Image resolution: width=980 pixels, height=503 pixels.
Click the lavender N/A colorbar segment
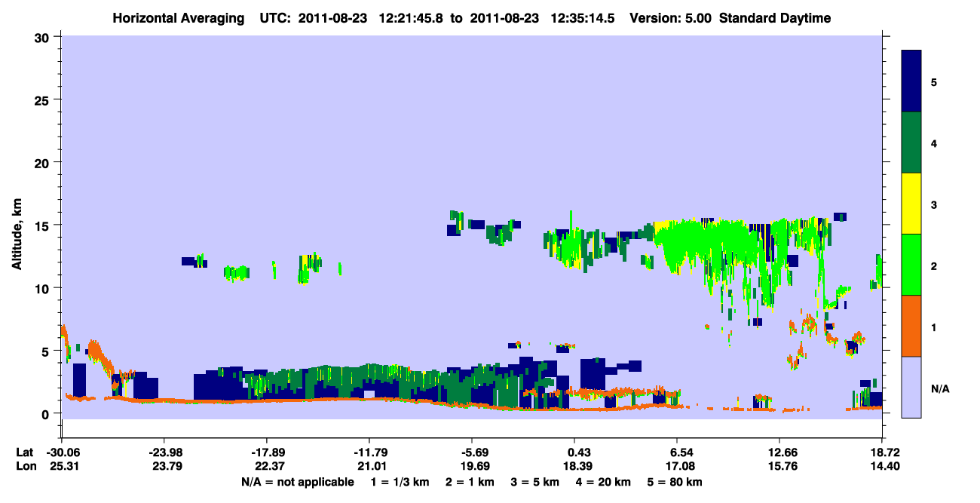click(x=911, y=387)
